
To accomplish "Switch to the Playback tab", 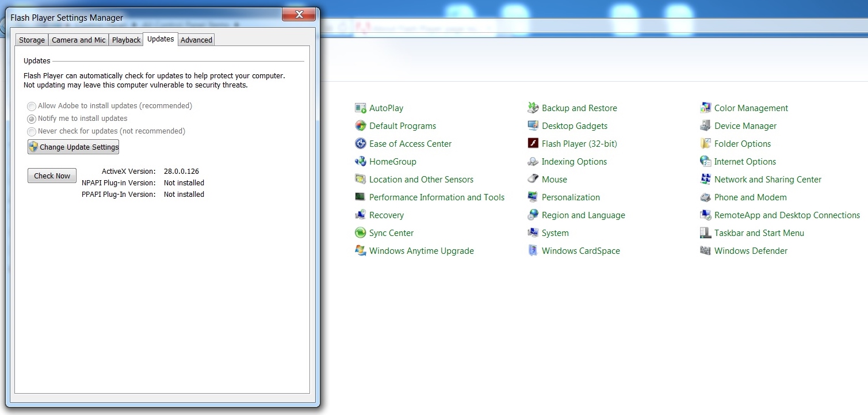I will coord(126,40).
